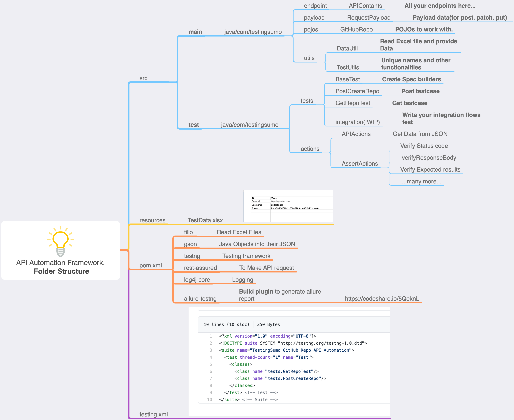Select the BaseTest node under tests
514x420 pixels.
348,79
